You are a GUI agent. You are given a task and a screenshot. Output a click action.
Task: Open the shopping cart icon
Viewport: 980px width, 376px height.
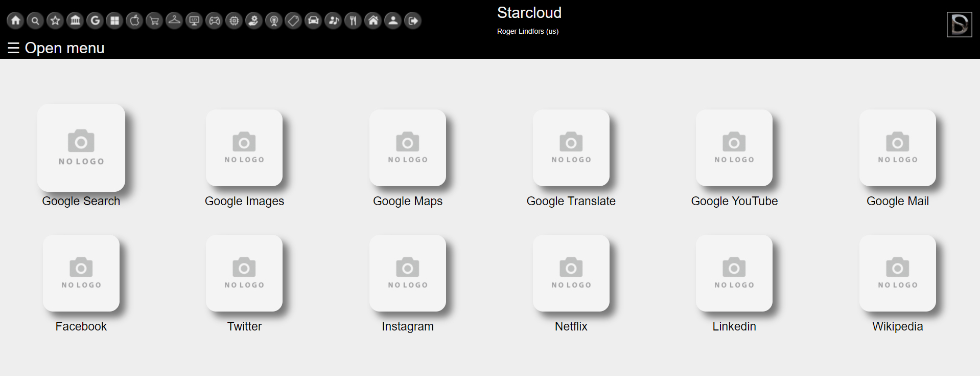(154, 21)
